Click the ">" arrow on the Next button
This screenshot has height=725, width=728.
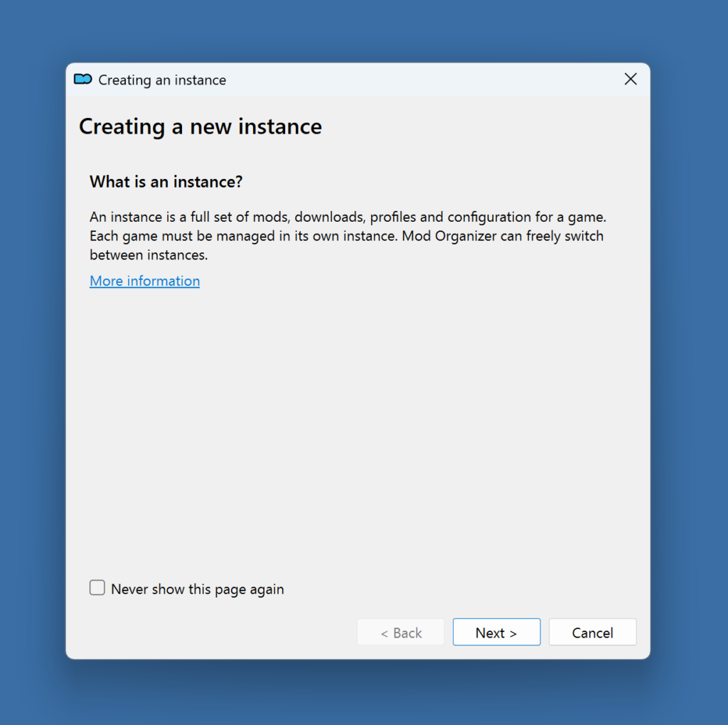coord(513,633)
